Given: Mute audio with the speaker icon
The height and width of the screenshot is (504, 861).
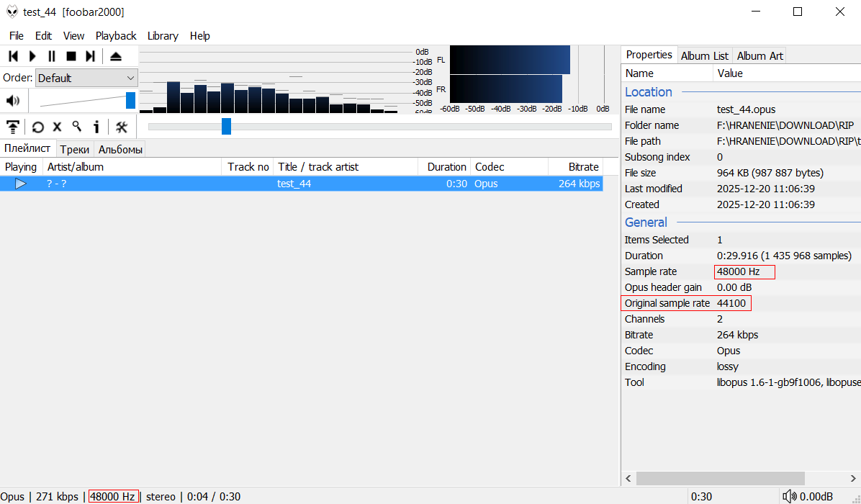Looking at the screenshot, I should (13, 100).
